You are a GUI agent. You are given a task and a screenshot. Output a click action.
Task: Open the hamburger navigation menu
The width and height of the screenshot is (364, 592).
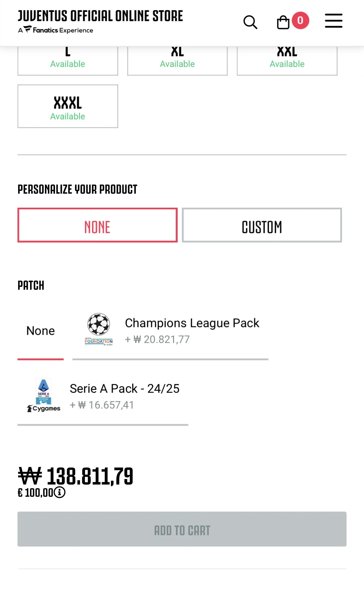334,21
